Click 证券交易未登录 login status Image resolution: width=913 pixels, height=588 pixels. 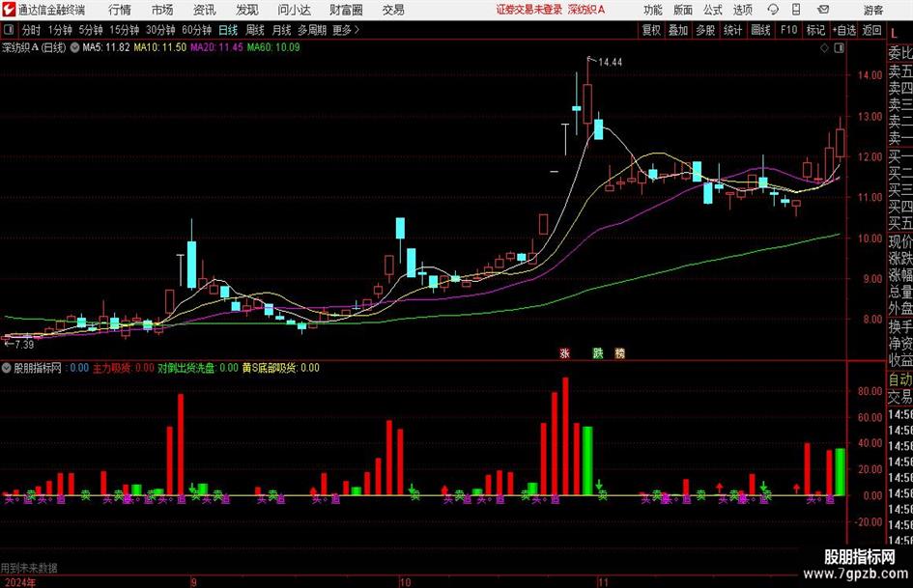point(529,10)
